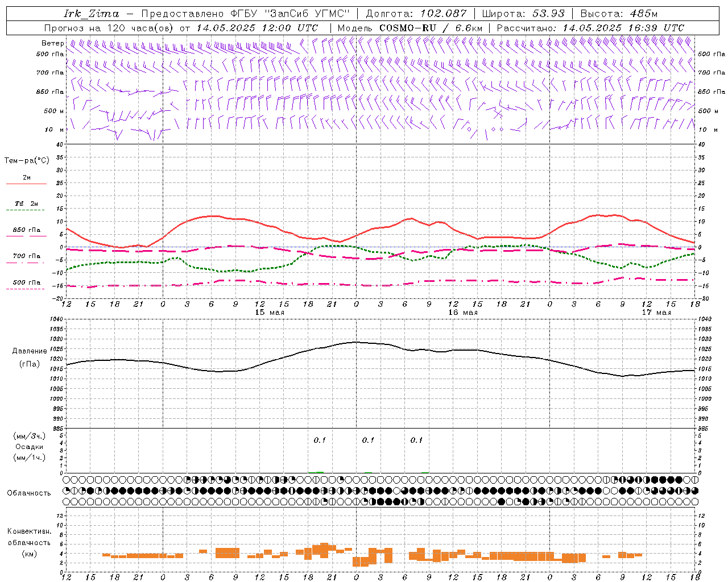The image size is (728, 582).
Task: Click the "Рассчитано: 14.05.2025 16:39 UTC" timestamp
Action: pyautogui.click(x=590, y=28)
